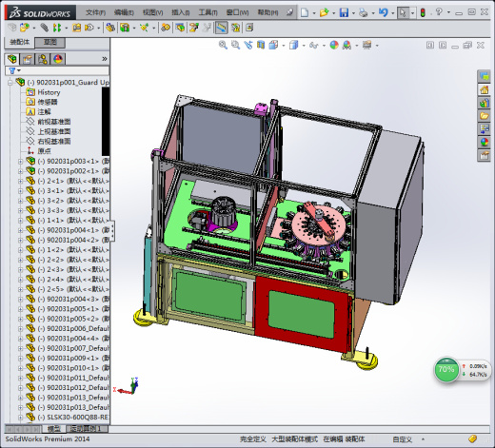The width and height of the screenshot is (495, 448).
Task: Collapse the 902031p001_Guard root node
Action: [10, 83]
